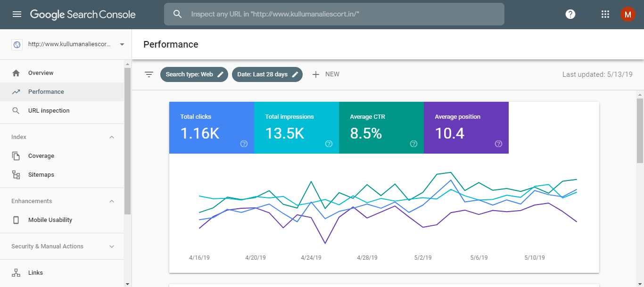Go to Overview in the sidebar
The width and height of the screenshot is (644, 287).
[41, 73]
